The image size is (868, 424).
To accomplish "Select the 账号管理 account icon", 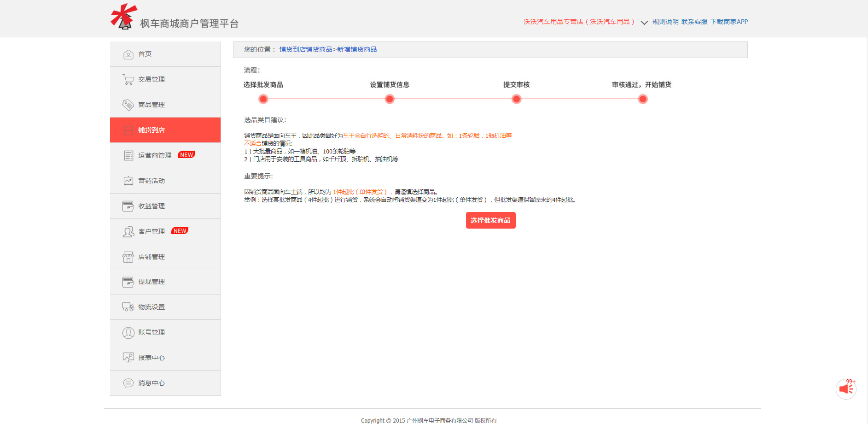I will coord(128,332).
